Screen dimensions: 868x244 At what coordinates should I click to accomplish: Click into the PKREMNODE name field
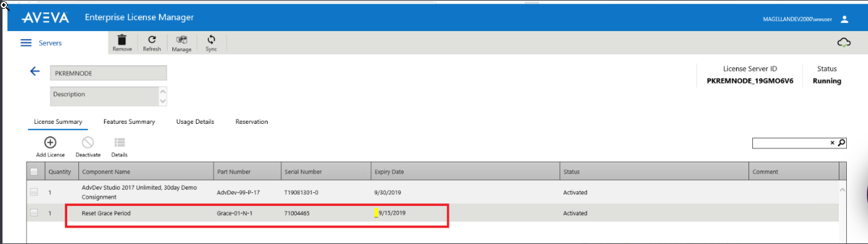point(108,73)
